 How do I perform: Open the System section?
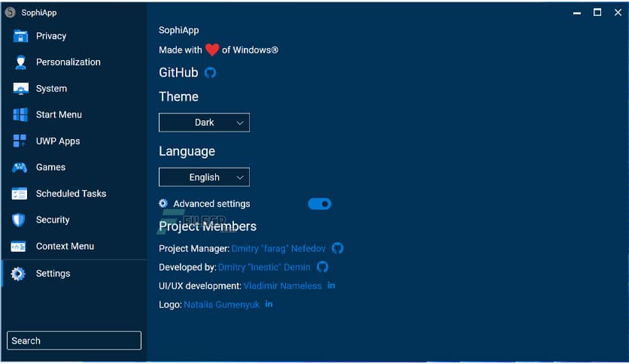point(51,89)
